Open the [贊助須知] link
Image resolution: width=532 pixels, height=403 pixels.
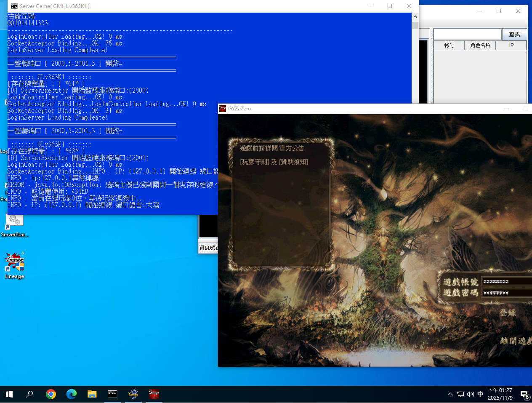[x=294, y=162]
